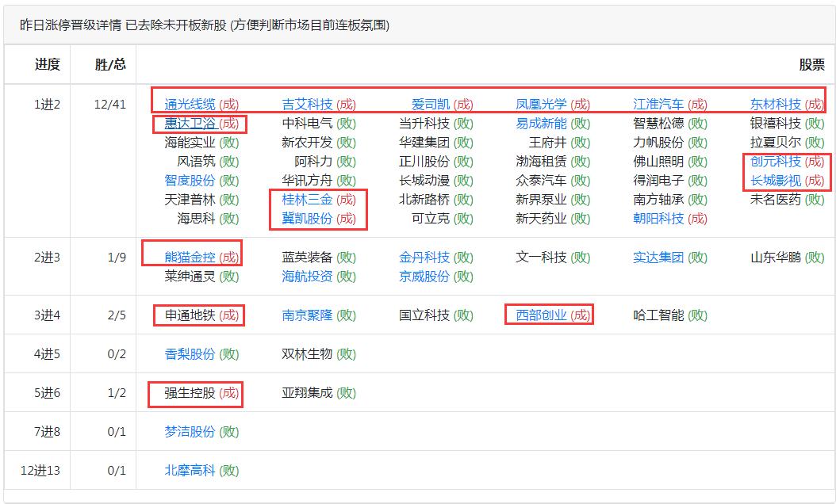Click the 实达集团 link

pyautogui.click(x=658, y=258)
